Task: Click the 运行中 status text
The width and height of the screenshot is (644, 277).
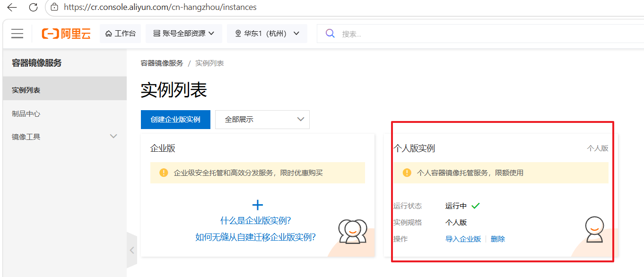Action: [x=456, y=206]
